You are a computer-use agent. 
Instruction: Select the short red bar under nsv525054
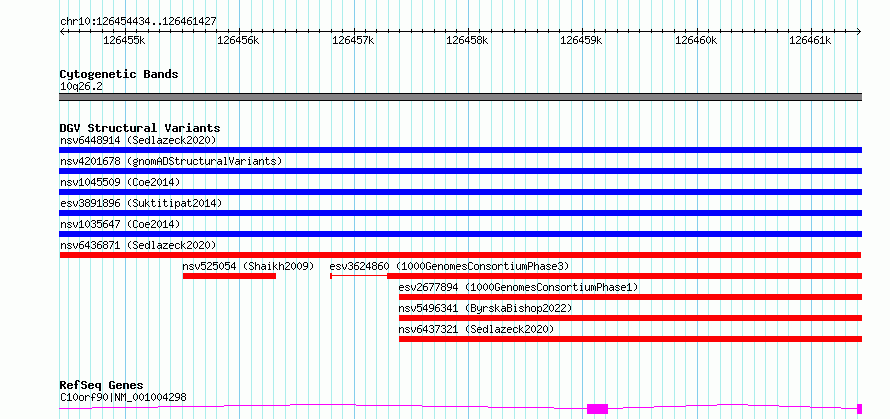(x=229, y=276)
